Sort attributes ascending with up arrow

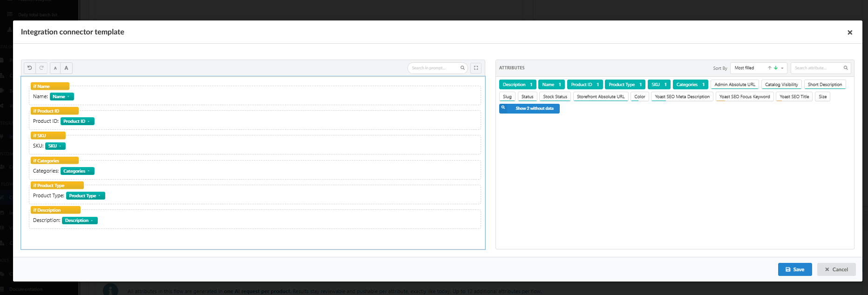click(770, 68)
